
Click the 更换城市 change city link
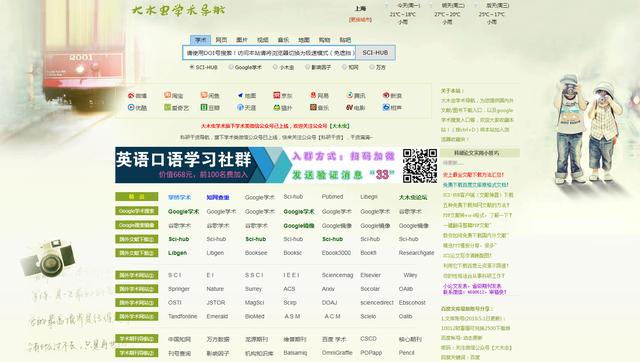360,20
